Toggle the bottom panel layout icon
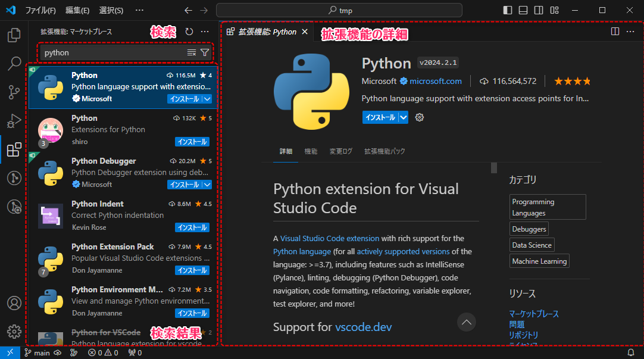The image size is (644, 359). [523, 10]
